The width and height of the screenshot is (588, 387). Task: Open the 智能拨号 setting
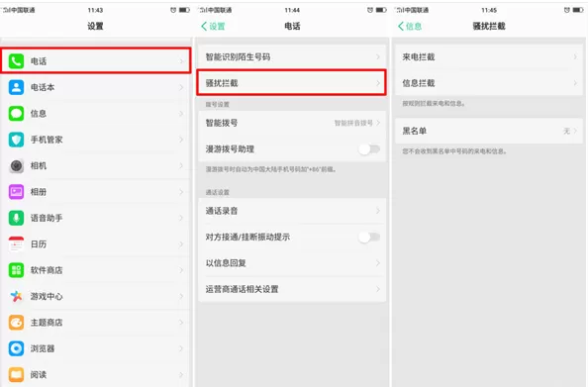292,123
